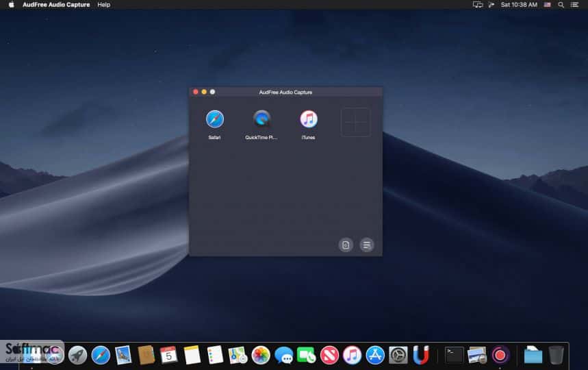The image size is (588, 370).
Task: Open the Apple menu
Action: click(x=11, y=5)
